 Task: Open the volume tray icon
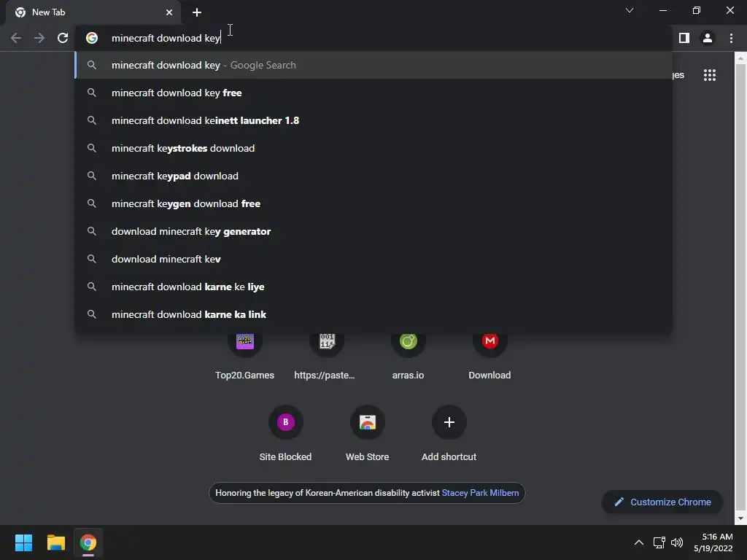[x=677, y=542]
